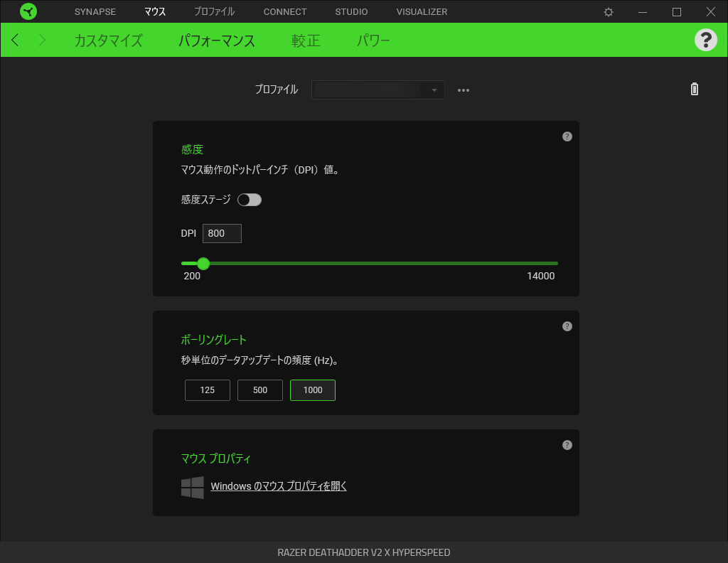The image size is (728, 563).
Task: Select the 1000 Hz polling rate
Action: click(313, 390)
